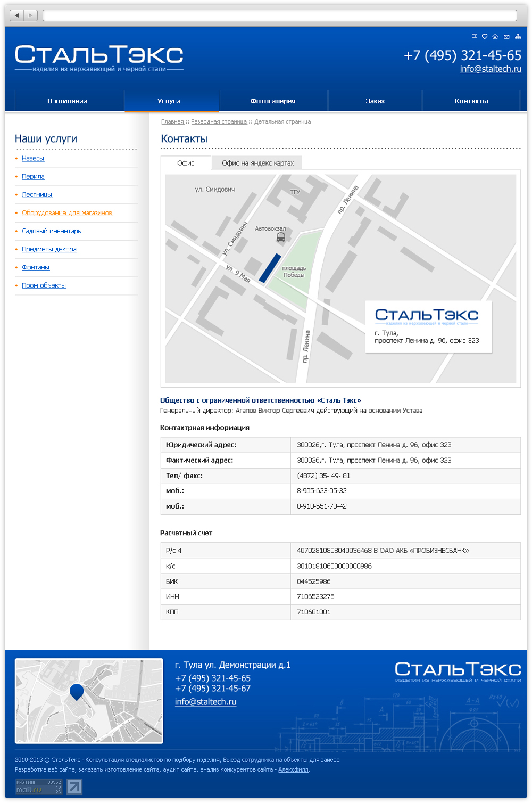Screen dimensions: 532x803
Task: Click header phone +7 (495) 321-45-65
Action: coord(463,55)
